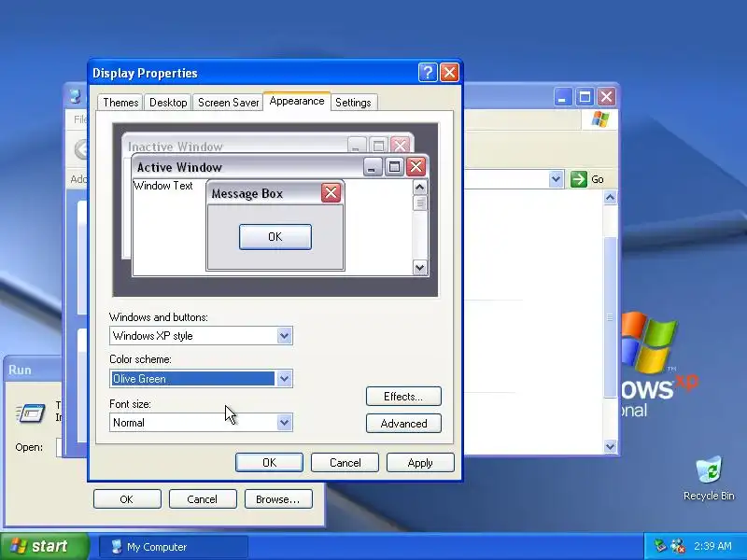Select the Appearance tab
Viewport: 747px width, 560px height.
(297, 101)
